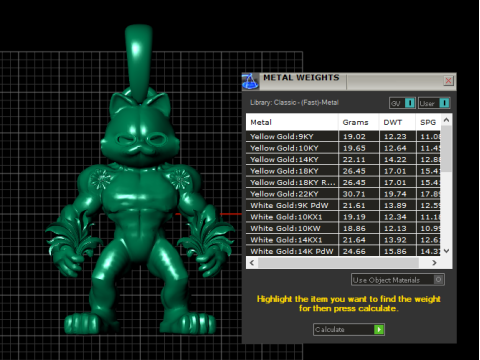Click the Calculate button

coord(349,329)
